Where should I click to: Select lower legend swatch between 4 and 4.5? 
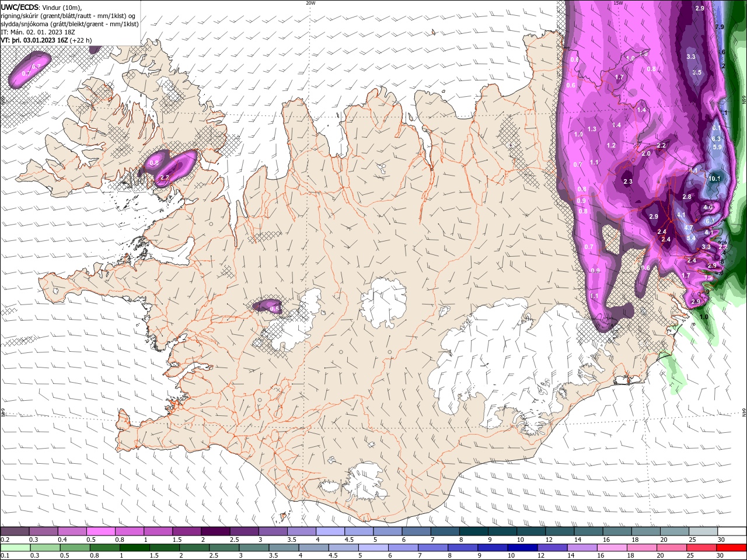314,547
